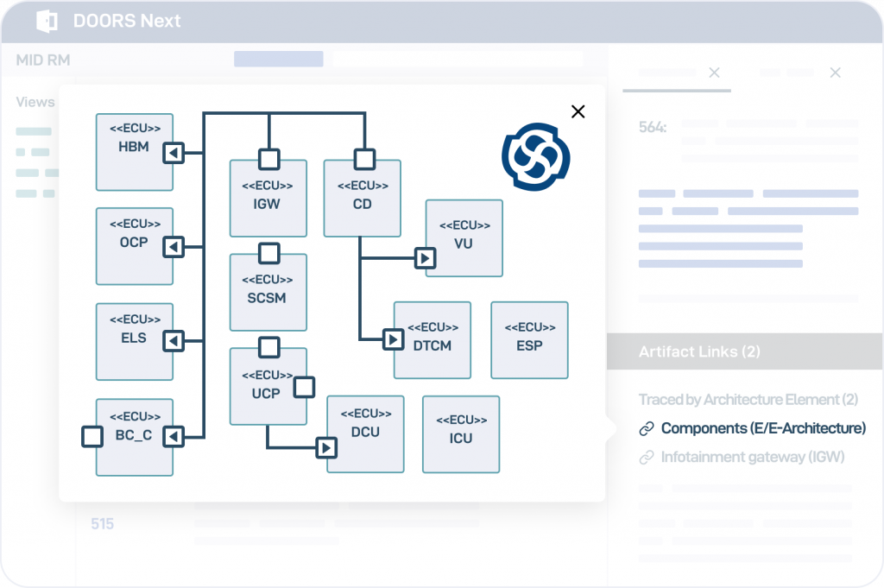Click the square port atop IGW block
This screenshot has height=588, width=884.
click(x=269, y=159)
